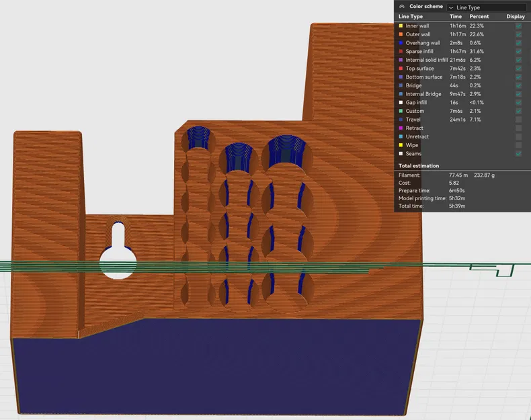
Task: Click the keyhole slot in the model preview
Action: [118, 251]
